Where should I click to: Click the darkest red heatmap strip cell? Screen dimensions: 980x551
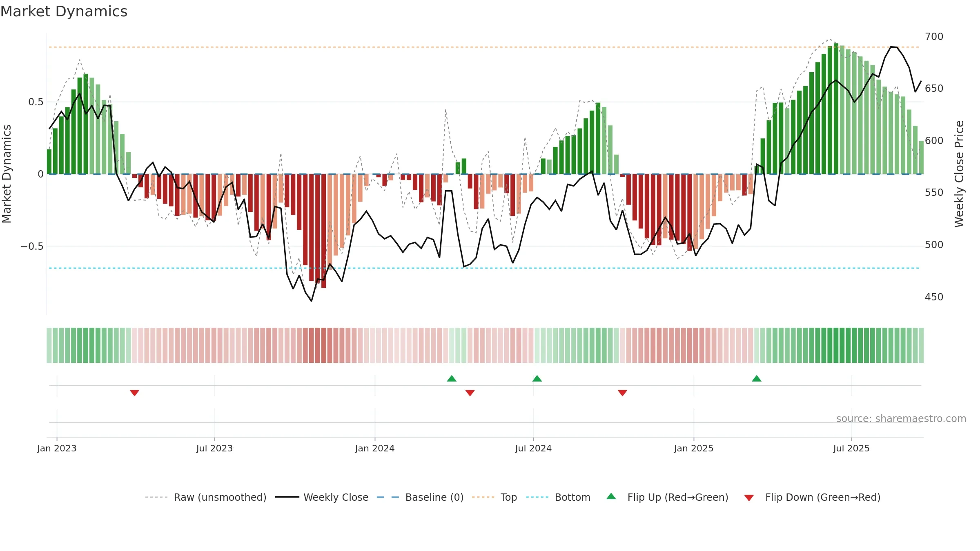pyautogui.click(x=323, y=345)
